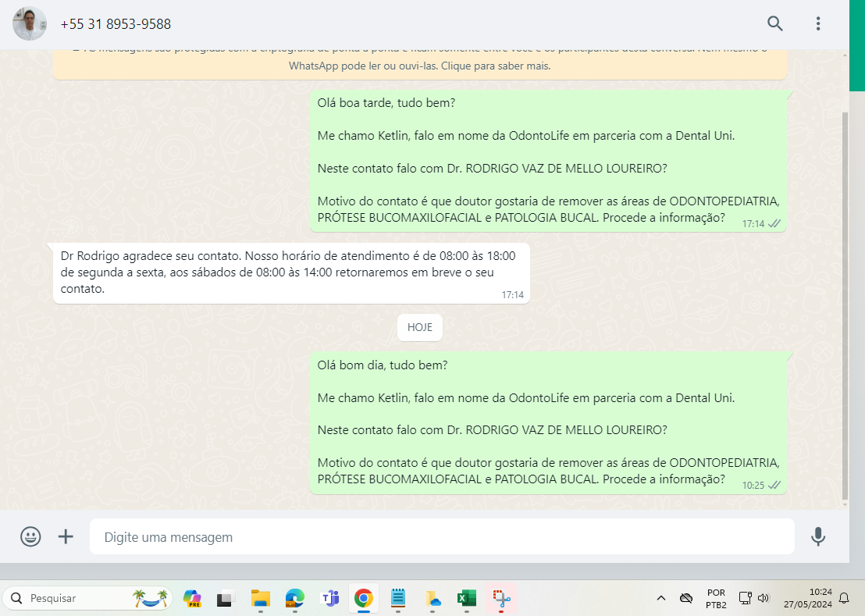Open the volume control tray icon

[764, 598]
